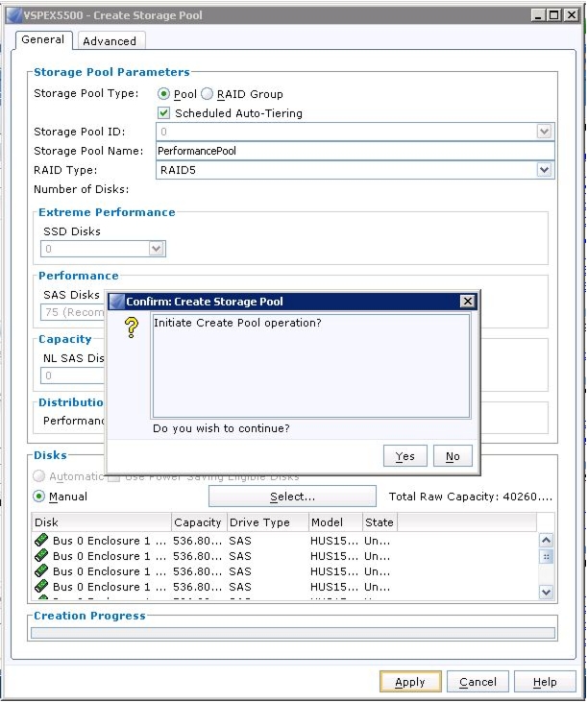Select the Manual disks radio button

pos(39,497)
